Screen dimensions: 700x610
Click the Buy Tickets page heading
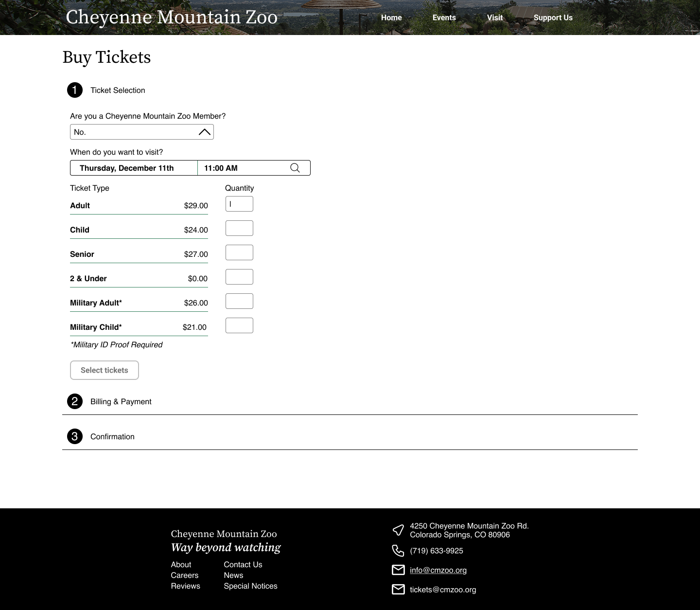[106, 57]
